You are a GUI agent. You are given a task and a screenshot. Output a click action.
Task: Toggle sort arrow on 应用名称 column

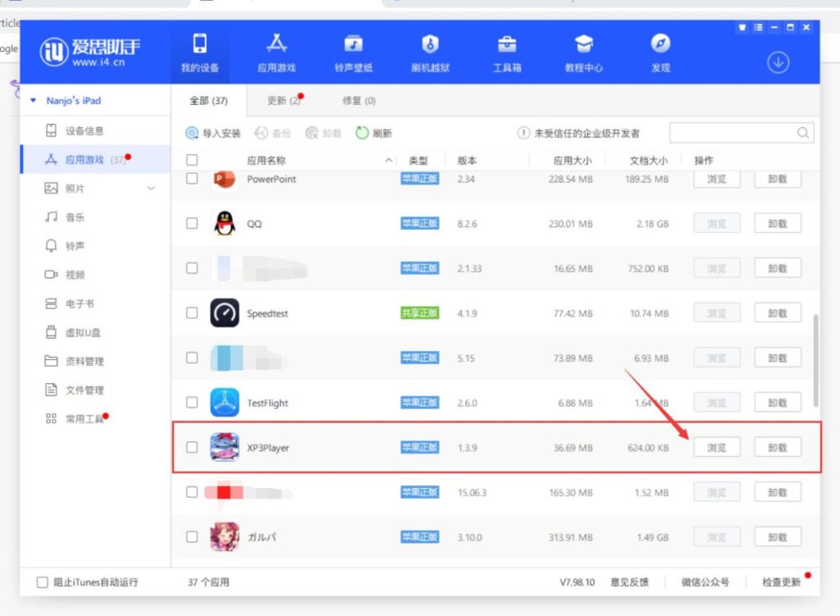point(389,161)
